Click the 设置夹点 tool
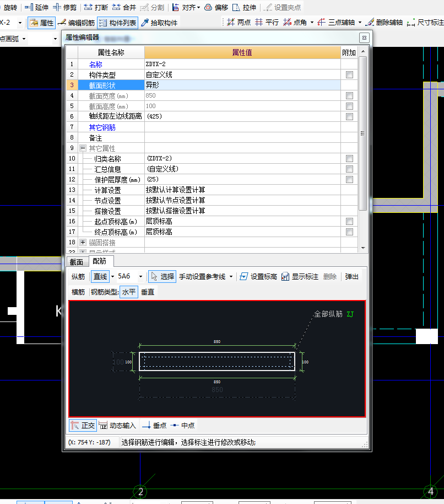This screenshot has width=444, height=504. point(283,7)
